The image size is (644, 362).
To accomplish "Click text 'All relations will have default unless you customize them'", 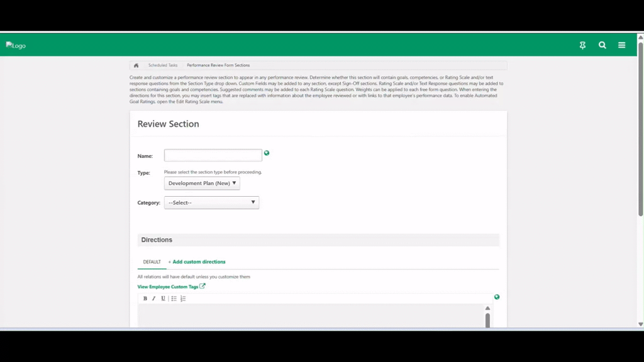I will (x=194, y=277).
